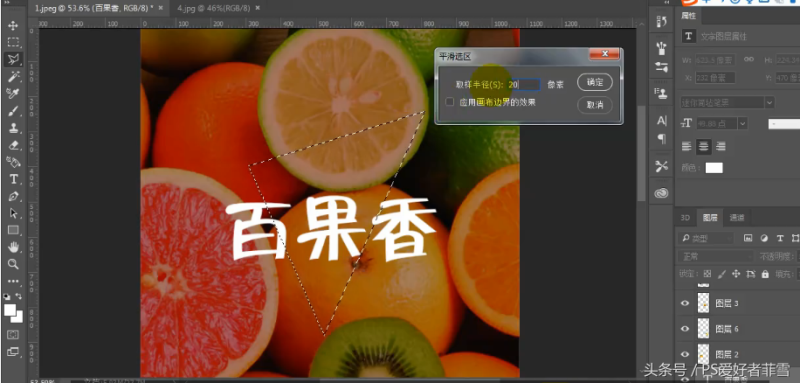Image resolution: width=800 pixels, height=383 pixels.
Task: Select the Polygonal Lasso tool
Action: (13, 59)
